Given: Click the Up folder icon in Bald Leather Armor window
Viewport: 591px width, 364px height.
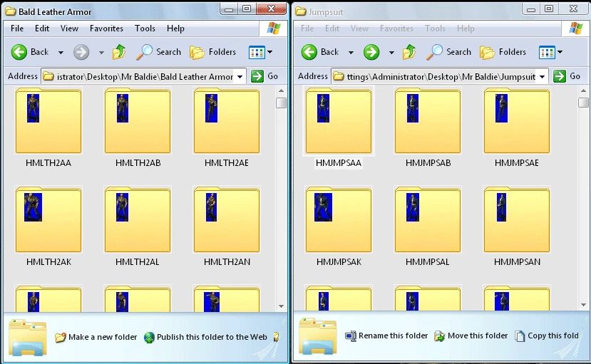Looking at the screenshot, I should tap(119, 52).
